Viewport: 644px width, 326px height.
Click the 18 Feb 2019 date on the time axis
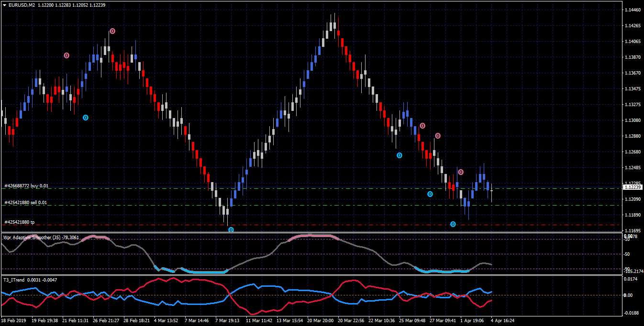14,320
